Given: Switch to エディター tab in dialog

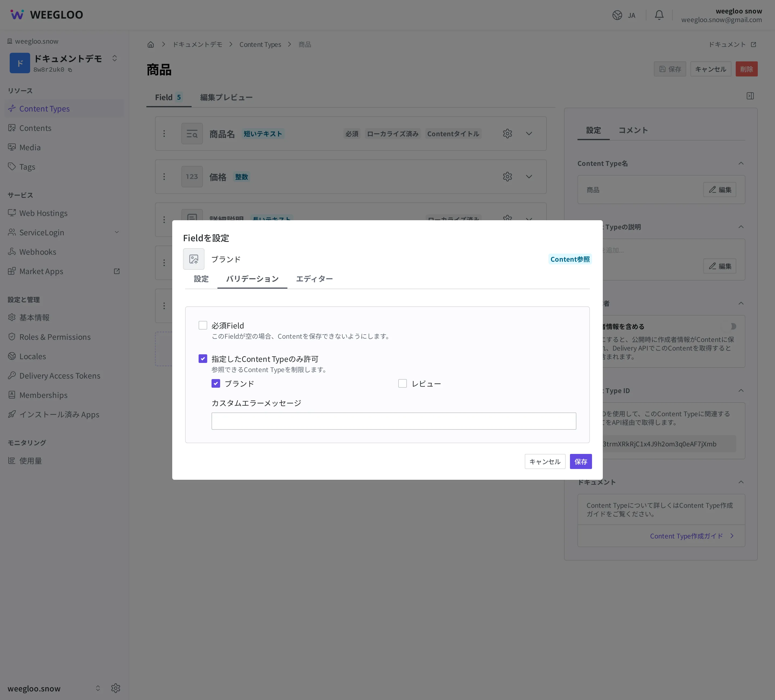Looking at the screenshot, I should [x=314, y=279].
